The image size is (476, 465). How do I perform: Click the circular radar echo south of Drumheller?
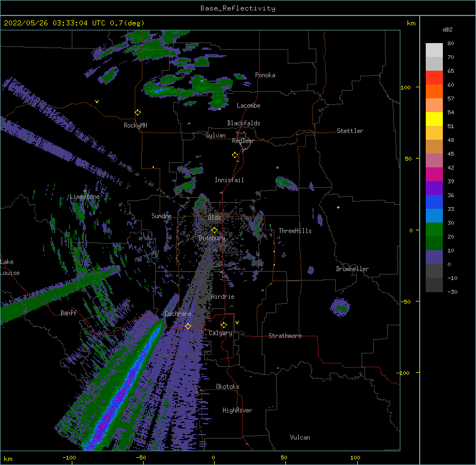(340, 308)
